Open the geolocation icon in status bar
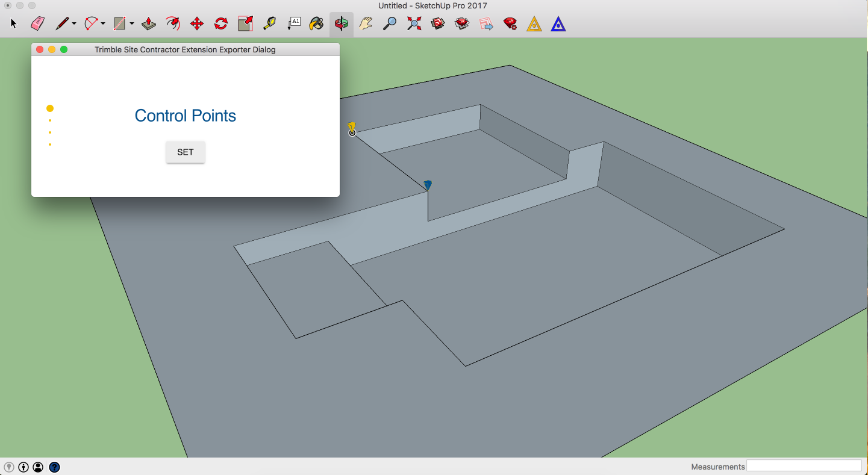This screenshot has width=868, height=475. click(x=9, y=467)
